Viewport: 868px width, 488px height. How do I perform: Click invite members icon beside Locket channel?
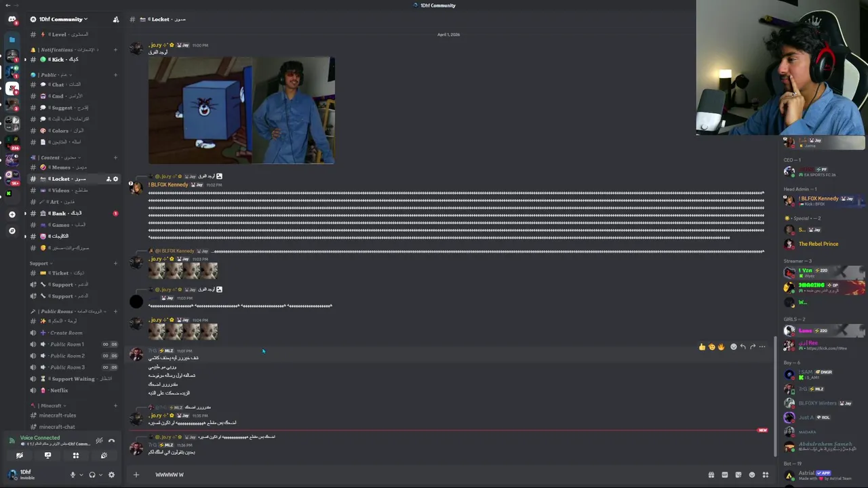[x=108, y=179]
